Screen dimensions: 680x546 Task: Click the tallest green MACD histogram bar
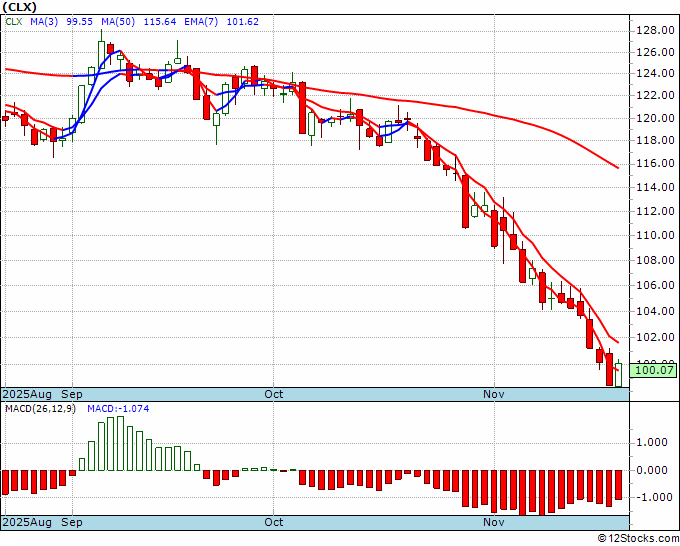click(121, 443)
